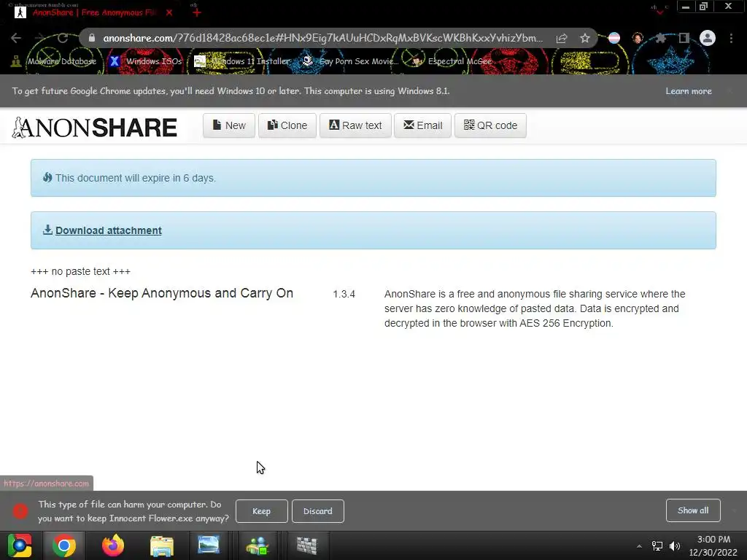Open the Raw text view
747x560 pixels.
pyautogui.click(x=355, y=125)
